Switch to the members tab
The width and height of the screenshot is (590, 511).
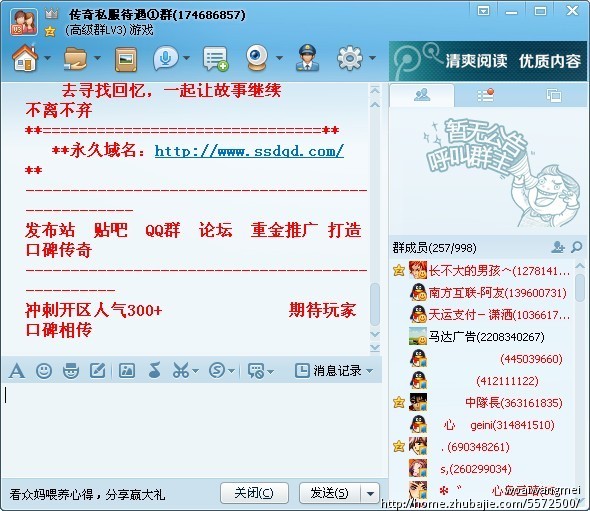[x=422, y=95]
